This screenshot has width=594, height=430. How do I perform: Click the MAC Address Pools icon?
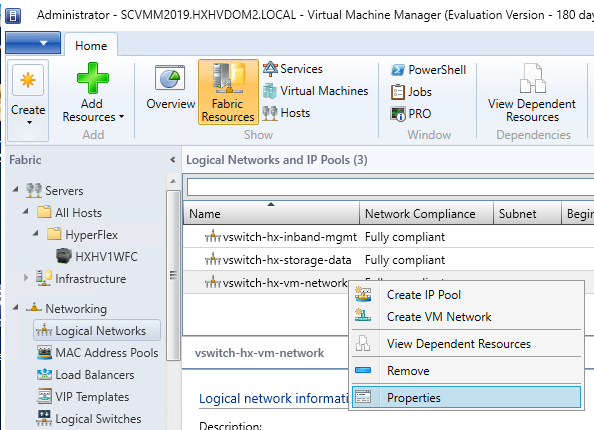(x=44, y=353)
